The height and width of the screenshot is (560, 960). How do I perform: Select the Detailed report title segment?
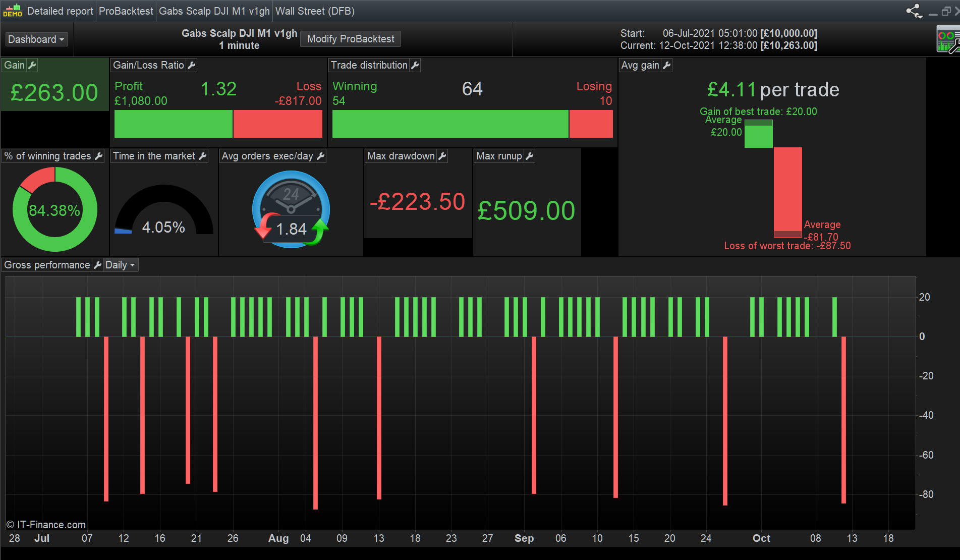[x=60, y=11]
